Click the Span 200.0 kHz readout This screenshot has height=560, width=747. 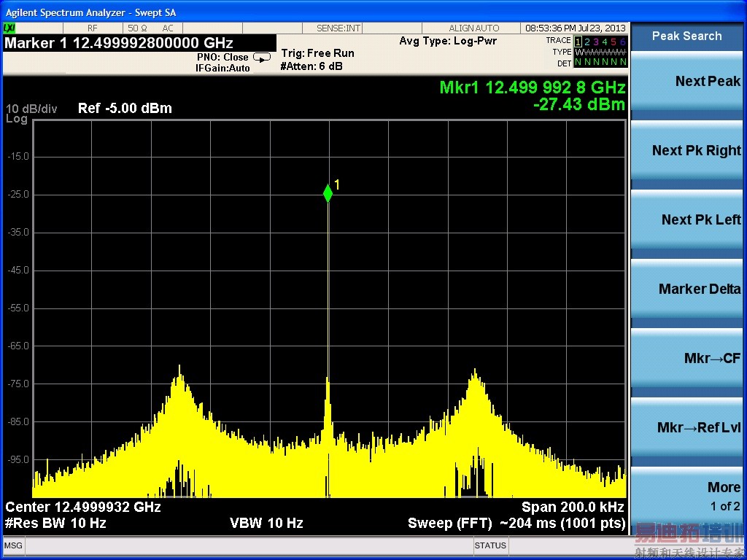(x=573, y=507)
